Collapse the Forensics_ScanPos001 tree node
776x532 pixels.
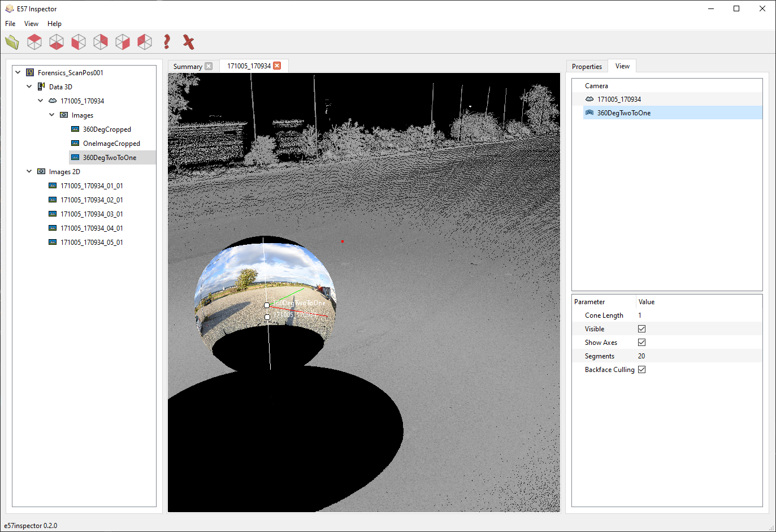(x=18, y=72)
